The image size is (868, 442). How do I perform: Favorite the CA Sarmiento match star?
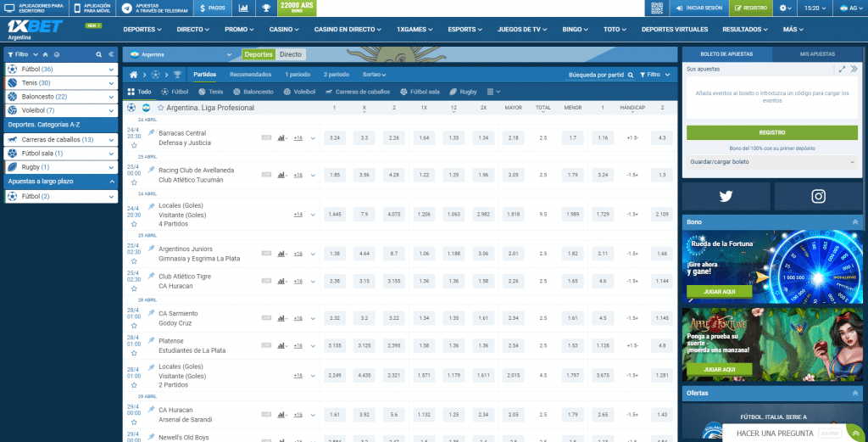133,326
